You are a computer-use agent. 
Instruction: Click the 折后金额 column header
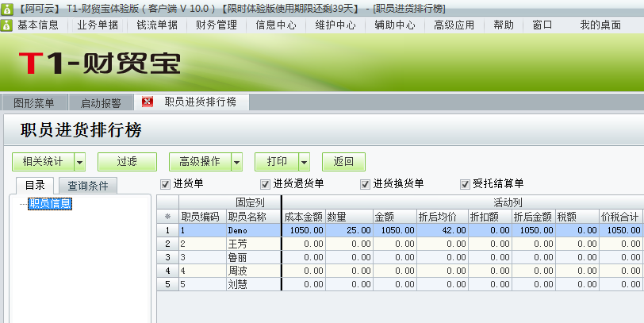534,217
